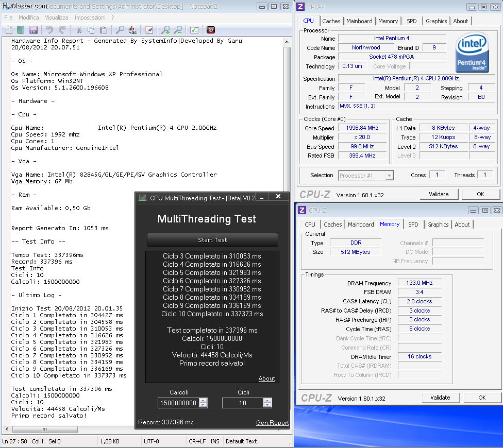Viewport: 503px width, 448px height.
Task: Toggle the Word Wrap icon in Notepad2
Action: pos(149,30)
